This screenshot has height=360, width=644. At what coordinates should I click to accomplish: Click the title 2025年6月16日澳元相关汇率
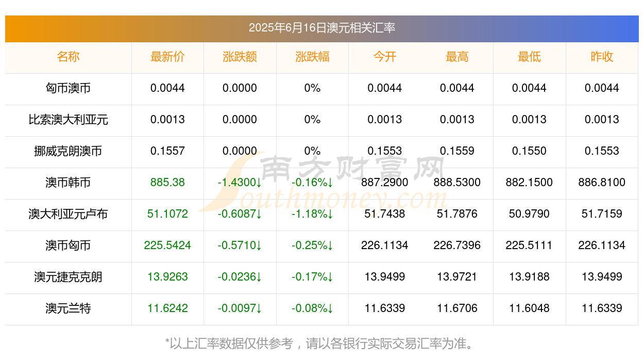tap(322, 28)
